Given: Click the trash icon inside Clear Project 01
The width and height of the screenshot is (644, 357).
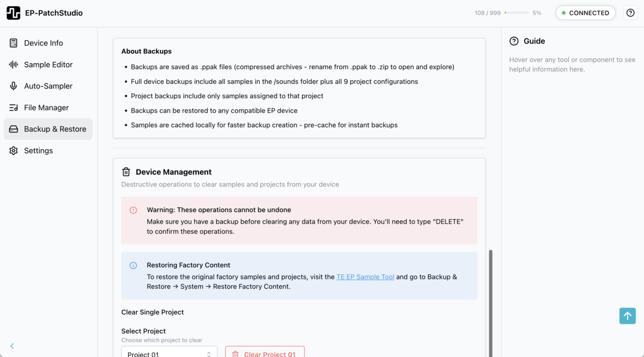Looking at the screenshot, I should point(235,354).
